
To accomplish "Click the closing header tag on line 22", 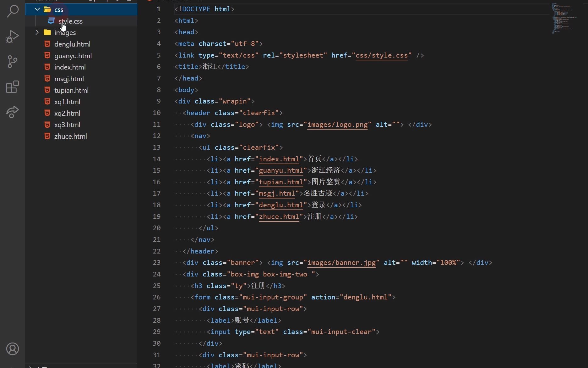I will [x=200, y=251].
